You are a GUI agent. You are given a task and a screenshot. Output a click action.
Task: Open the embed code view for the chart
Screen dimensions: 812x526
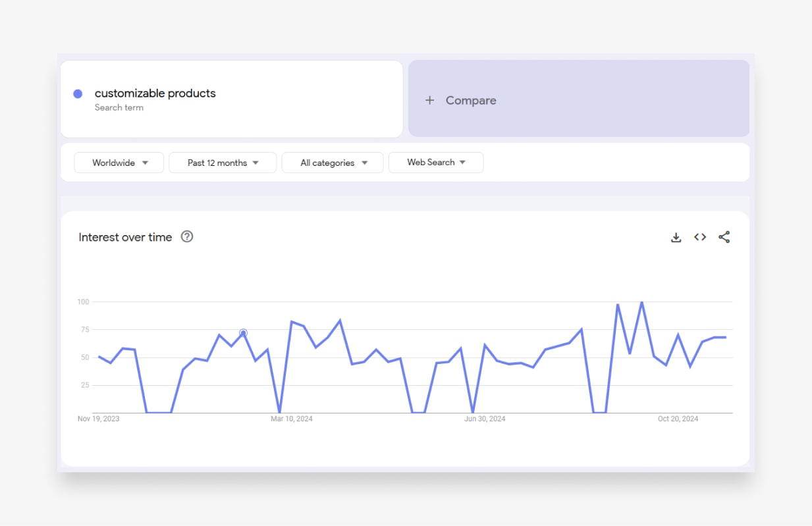699,237
